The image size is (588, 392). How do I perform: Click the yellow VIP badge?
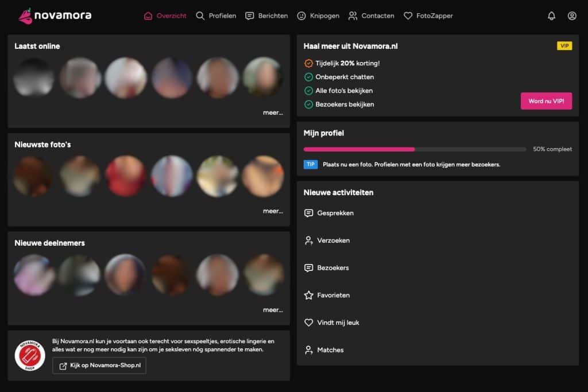pyautogui.click(x=564, y=46)
